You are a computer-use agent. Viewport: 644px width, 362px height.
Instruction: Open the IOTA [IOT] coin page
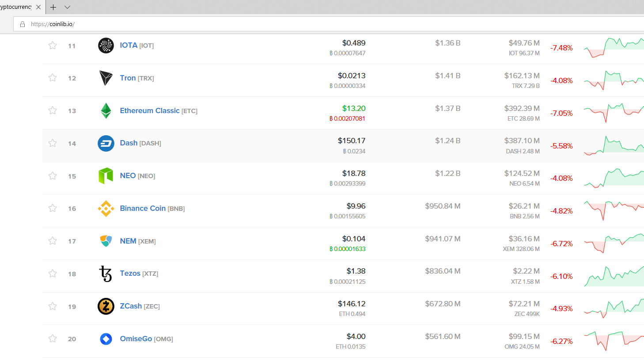tap(137, 45)
